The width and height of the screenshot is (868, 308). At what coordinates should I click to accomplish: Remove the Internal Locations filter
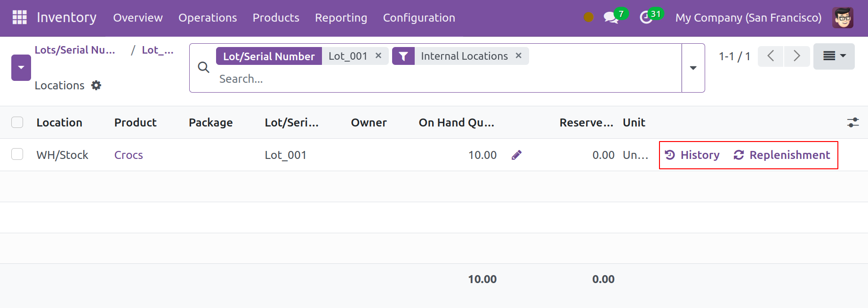tap(518, 55)
